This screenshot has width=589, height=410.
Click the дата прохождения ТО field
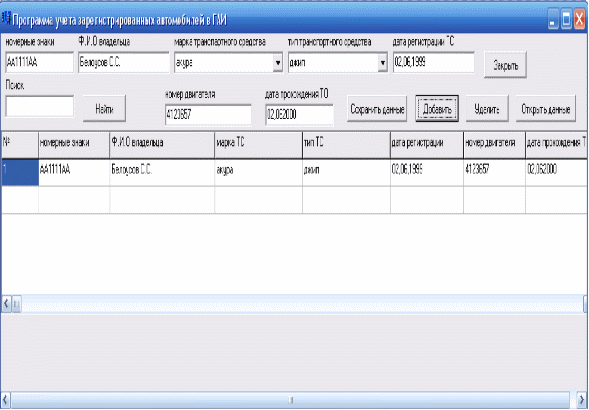pyautogui.click(x=299, y=115)
